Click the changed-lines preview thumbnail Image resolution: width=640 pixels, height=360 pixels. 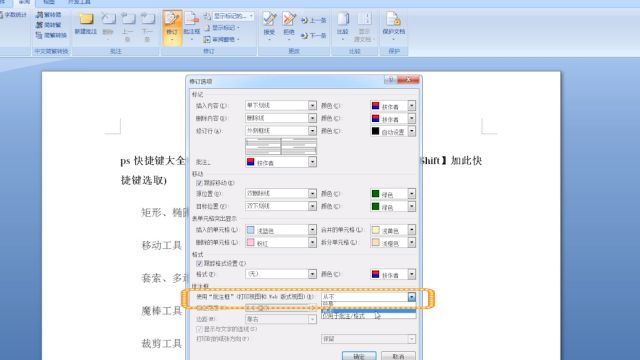pyautogui.click(x=281, y=146)
